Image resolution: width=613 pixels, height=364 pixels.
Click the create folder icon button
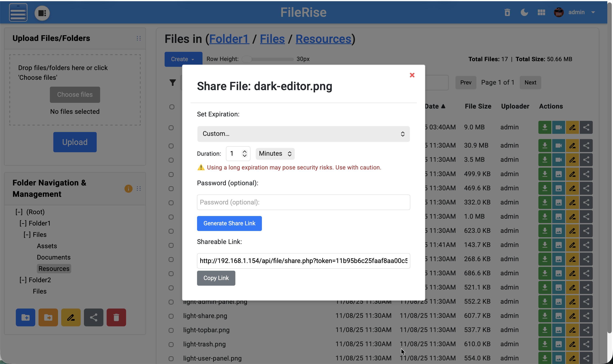(26, 317)
